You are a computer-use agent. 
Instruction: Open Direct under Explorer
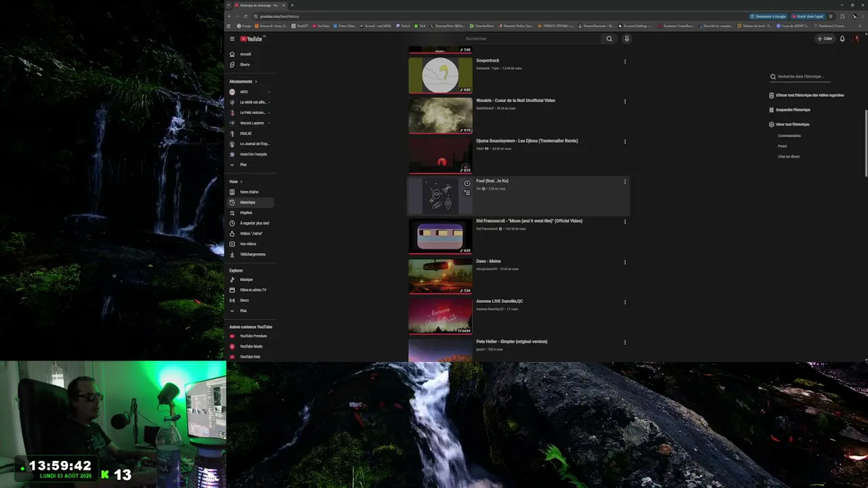251,300
